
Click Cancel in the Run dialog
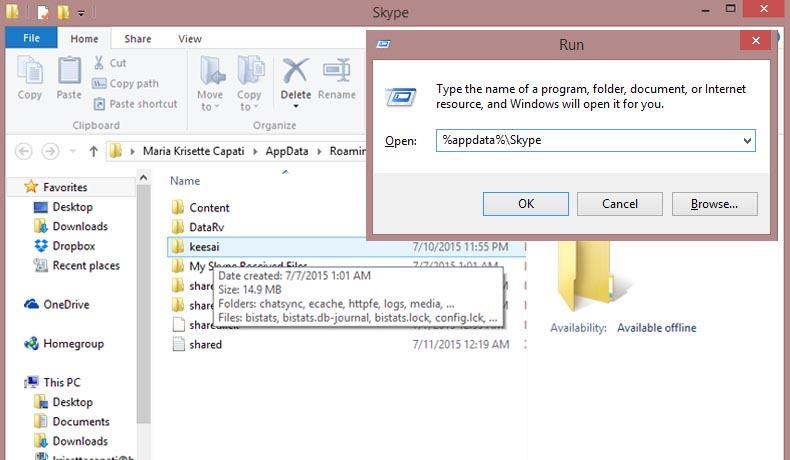click(620, 204)
